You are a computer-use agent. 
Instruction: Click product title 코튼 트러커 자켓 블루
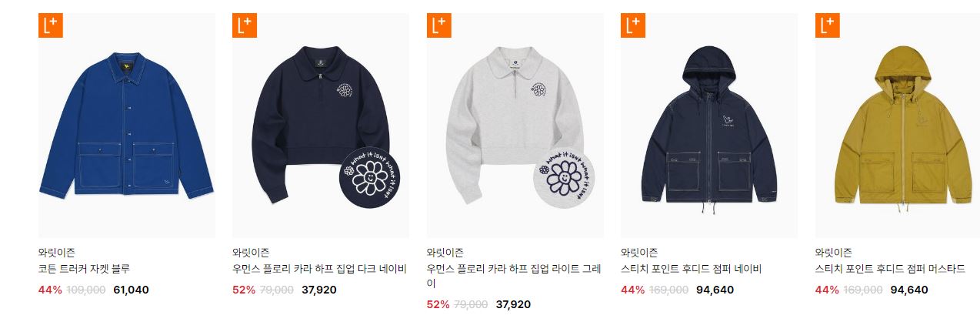click(84, 270)
